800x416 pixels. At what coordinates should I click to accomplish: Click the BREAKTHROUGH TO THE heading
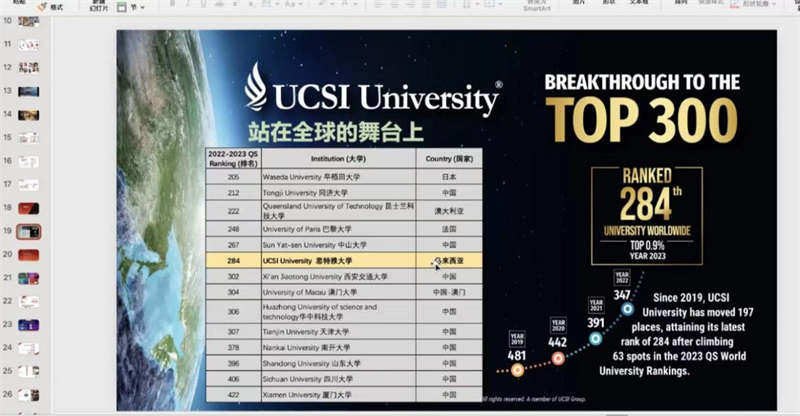642,82
